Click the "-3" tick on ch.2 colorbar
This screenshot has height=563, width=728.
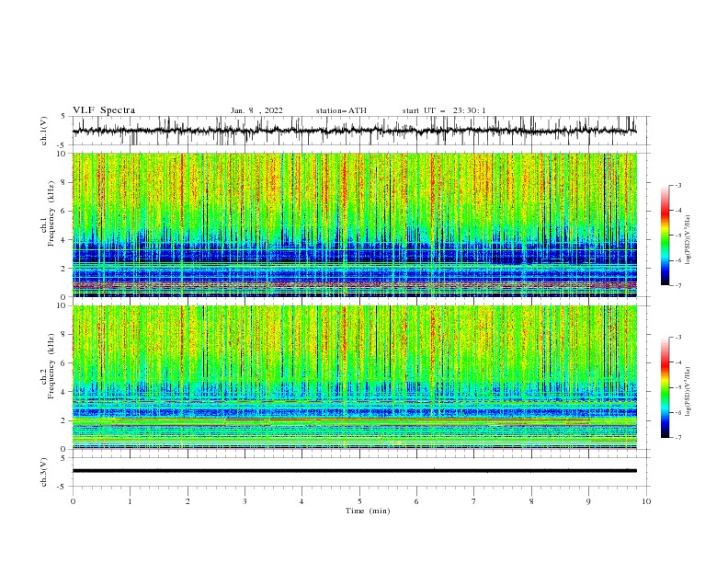tap(677, 338)
